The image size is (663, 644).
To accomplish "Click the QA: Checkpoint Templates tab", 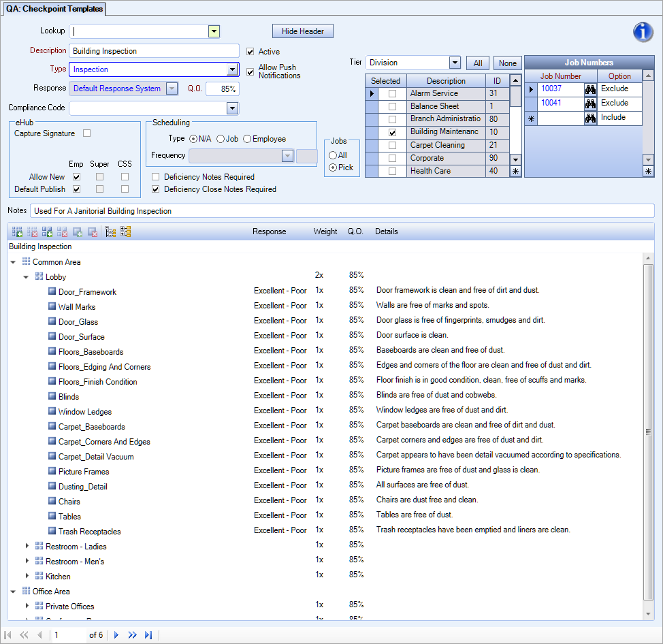I will (x=54, y=9).
